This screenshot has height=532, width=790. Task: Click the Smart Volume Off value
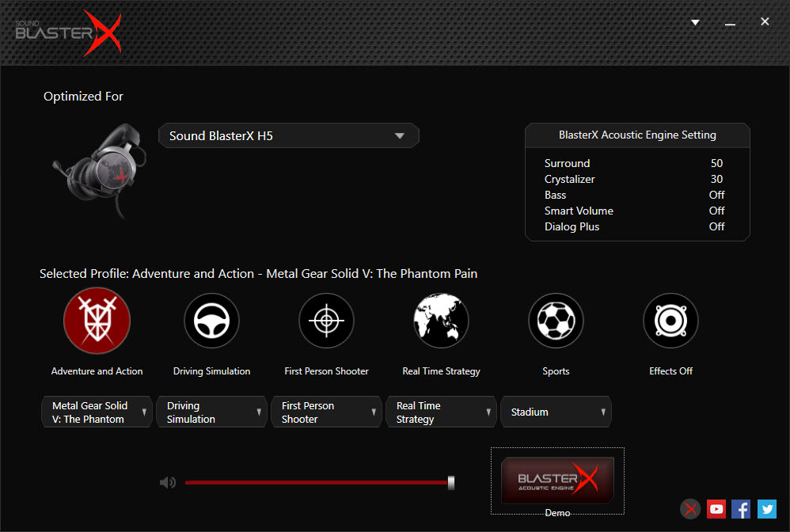click(716, 211)
